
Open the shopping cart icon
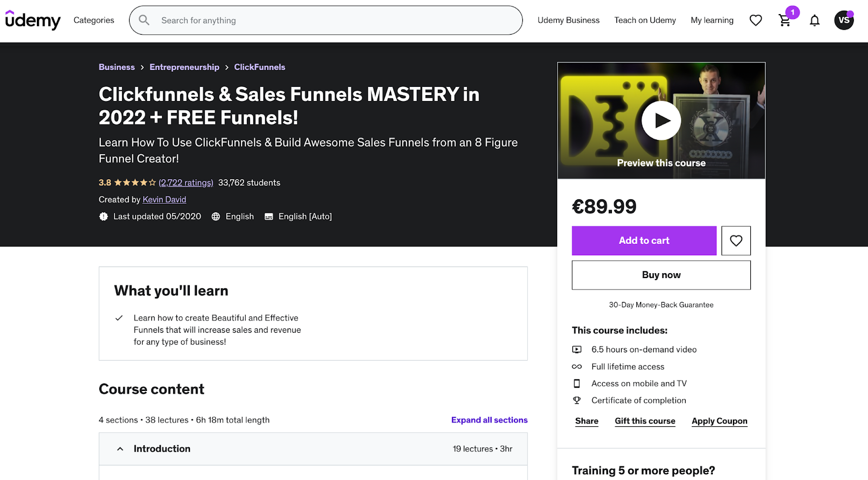coord(784,21)
